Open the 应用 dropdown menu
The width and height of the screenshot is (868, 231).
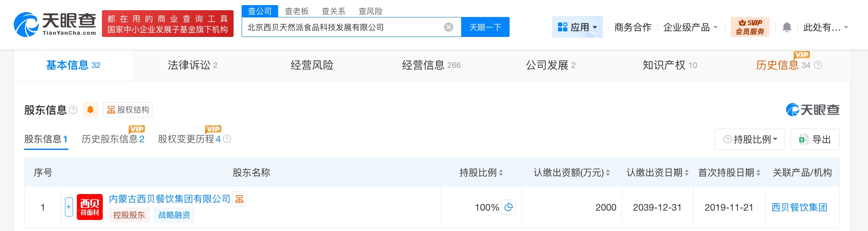click(x=577, y=27)
